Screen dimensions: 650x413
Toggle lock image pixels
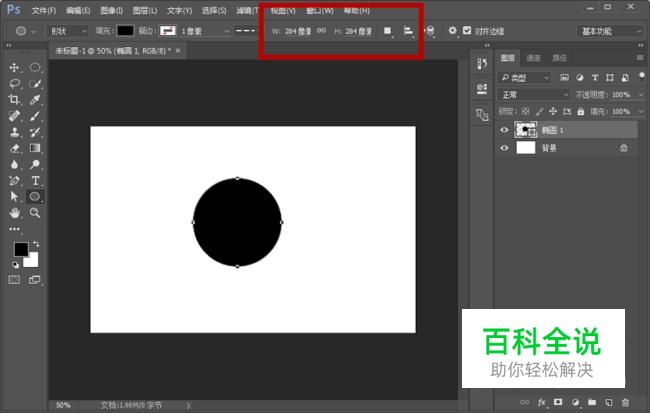click(x=539, y=111)
